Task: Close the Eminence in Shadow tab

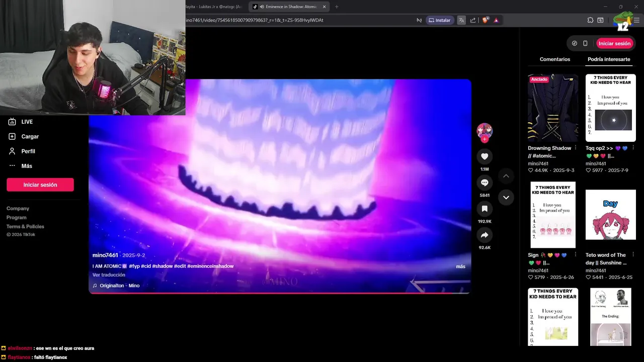Action: 324,7
